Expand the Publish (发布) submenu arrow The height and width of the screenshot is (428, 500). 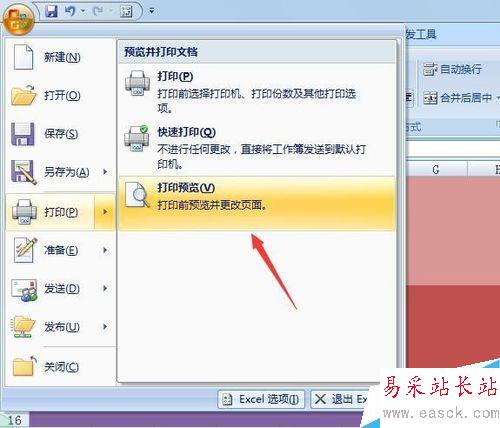[x=105, y=327]
